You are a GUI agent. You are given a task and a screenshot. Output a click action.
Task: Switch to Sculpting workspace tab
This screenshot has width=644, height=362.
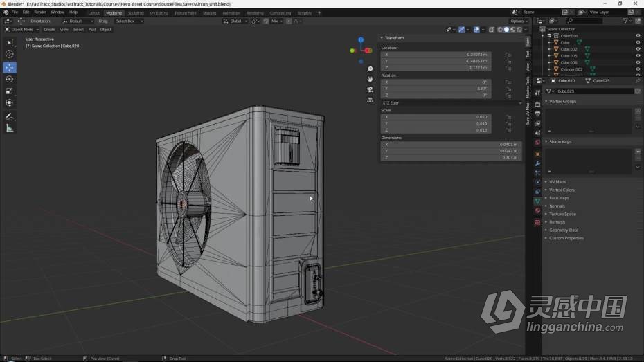136,13
